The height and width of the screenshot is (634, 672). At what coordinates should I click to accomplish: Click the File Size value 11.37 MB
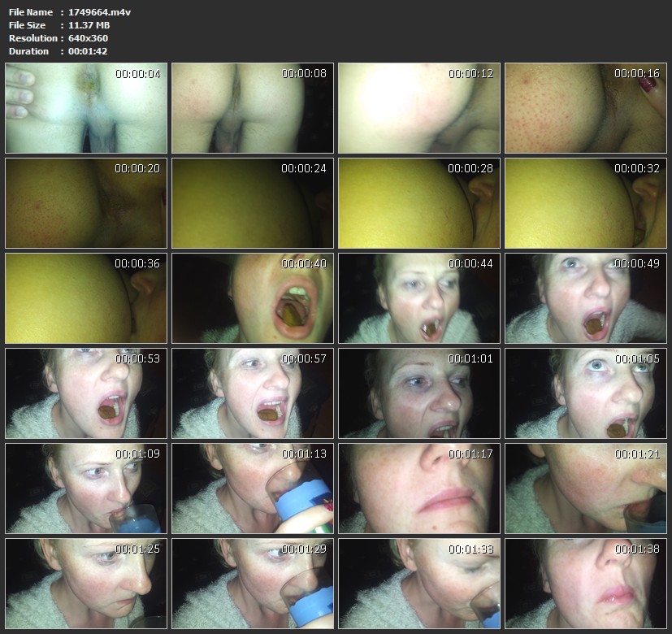pos(89,25)
